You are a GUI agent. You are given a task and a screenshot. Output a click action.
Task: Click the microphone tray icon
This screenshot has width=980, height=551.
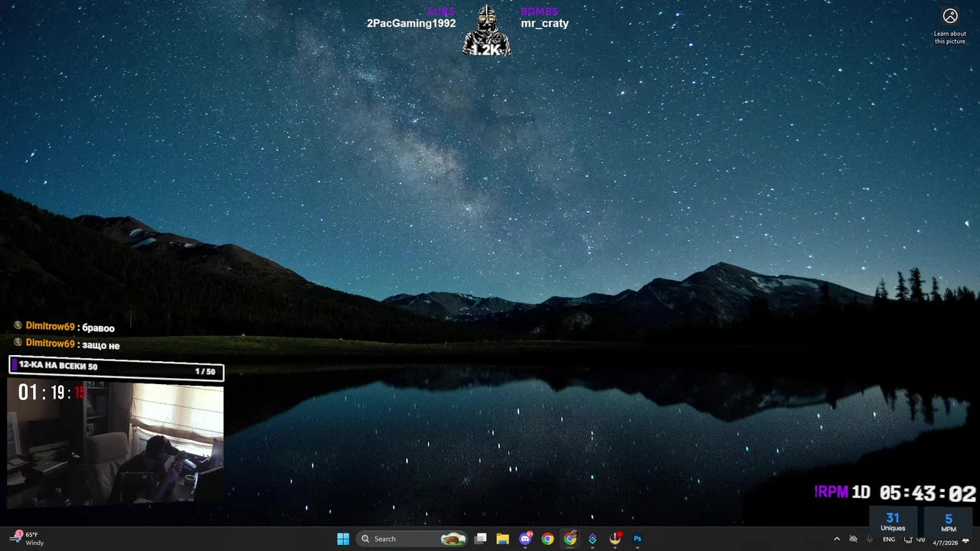pos(870,540)
